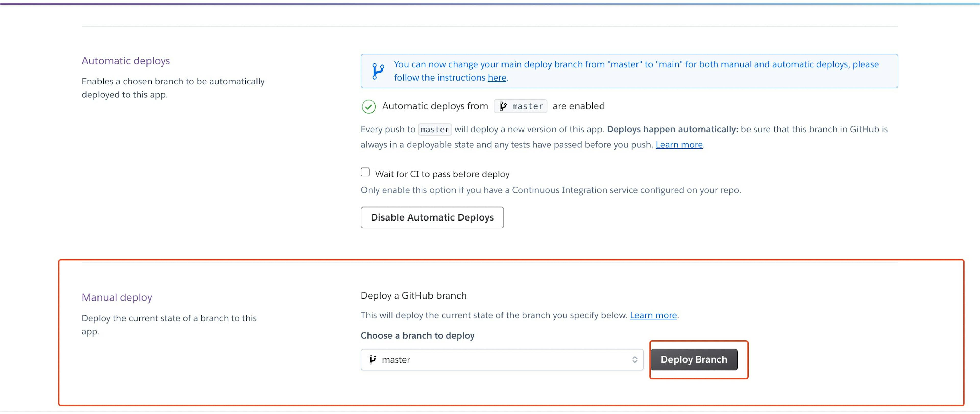Click the blue branch icon in info banner
This screenshot has height=414, width=980.
(378, 71)
